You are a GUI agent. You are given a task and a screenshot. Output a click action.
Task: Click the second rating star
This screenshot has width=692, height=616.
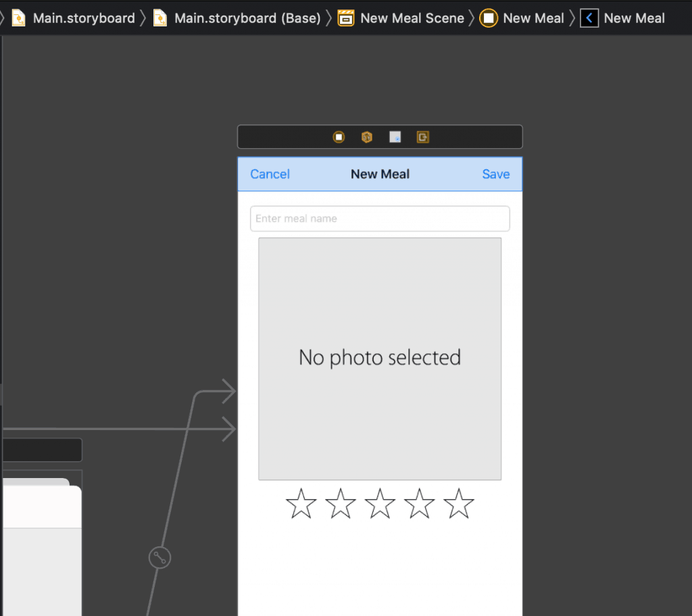point(341,503)
